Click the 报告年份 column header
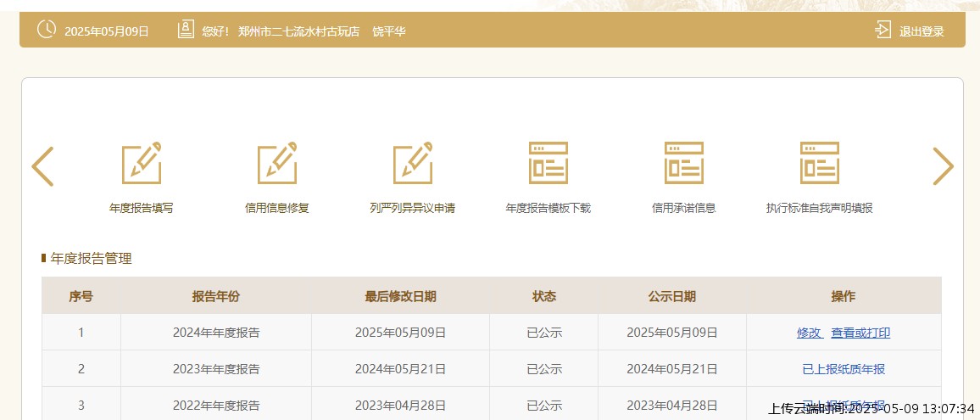Image resolution: width=980 pixels, height=420 pixels. (215, 297)
